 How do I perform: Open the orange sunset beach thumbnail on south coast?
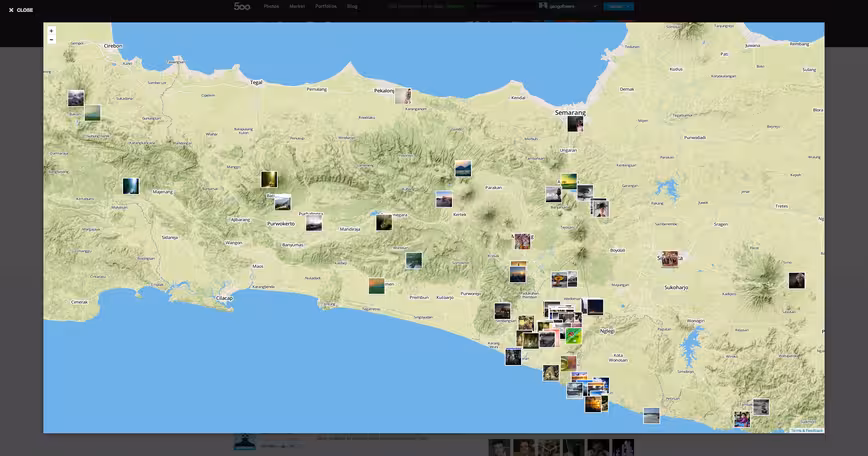tap(593, 404)
